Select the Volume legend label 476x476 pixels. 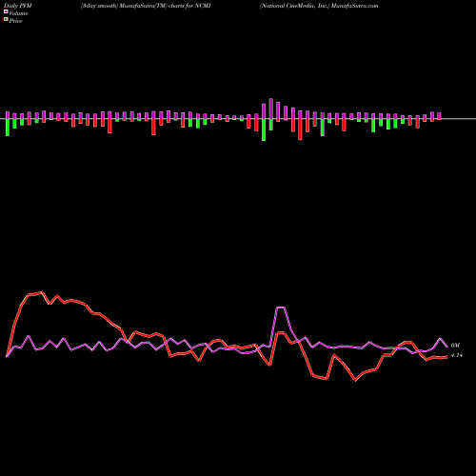(18, 13)
